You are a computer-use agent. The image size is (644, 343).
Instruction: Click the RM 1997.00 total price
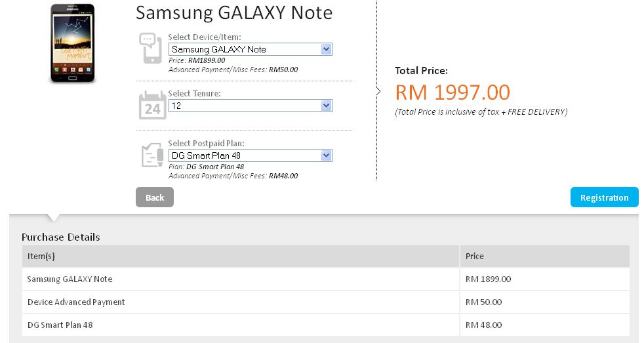453,92
